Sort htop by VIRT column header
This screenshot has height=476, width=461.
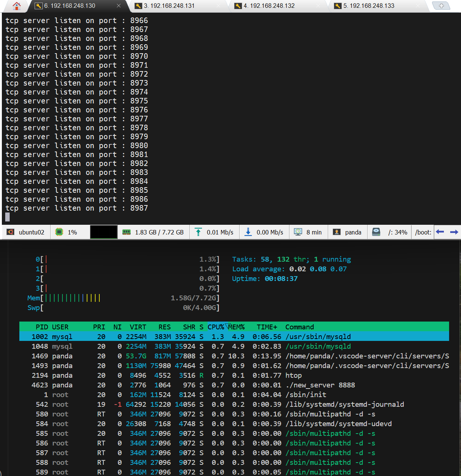(138, 327)
